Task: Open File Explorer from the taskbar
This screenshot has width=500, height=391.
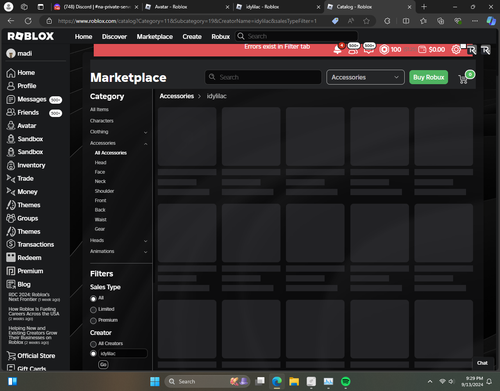Action: click(294, 381)
